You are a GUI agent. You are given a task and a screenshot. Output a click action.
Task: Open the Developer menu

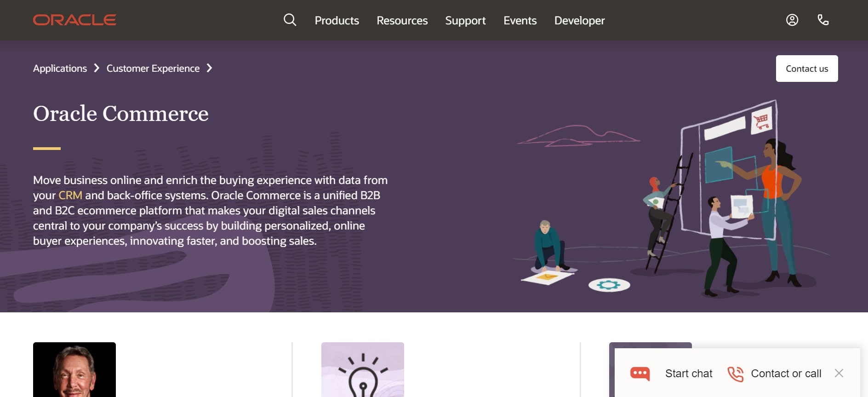coord(579,21)
